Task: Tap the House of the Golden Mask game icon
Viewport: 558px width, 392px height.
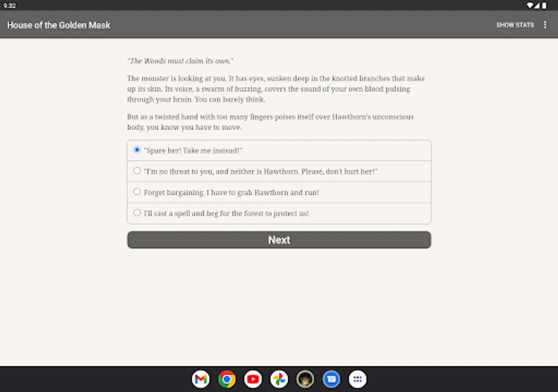Action: point(305,379)
